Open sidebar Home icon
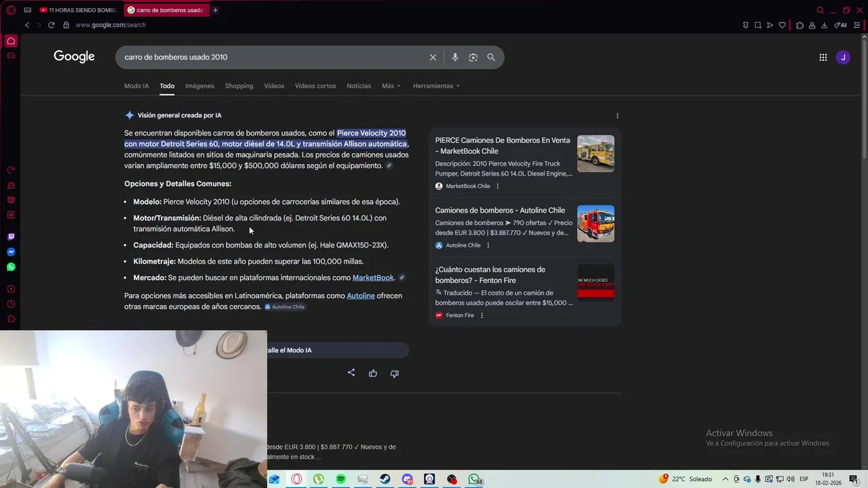868x488 pixels. (11, 41)
